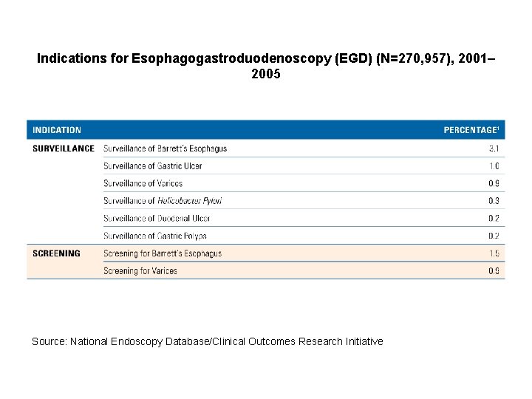The width and height of the screenshot is (532, 399).
Task: Click the 1.0 percentage for Gastric Ulcer
Action: [494, 166]
